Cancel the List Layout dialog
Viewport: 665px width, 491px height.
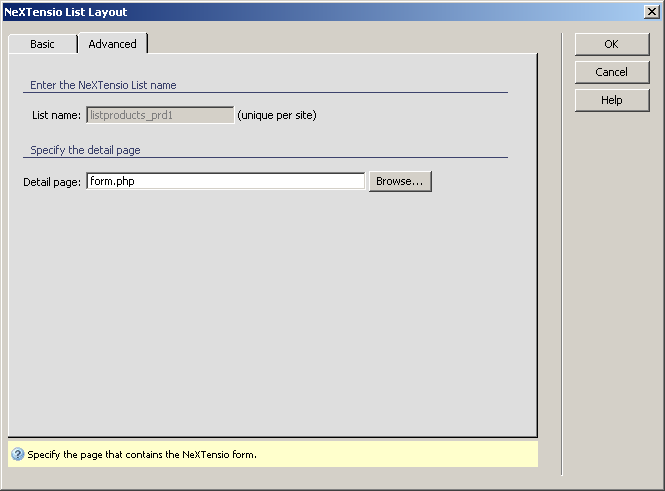click(x=611, y=72)
